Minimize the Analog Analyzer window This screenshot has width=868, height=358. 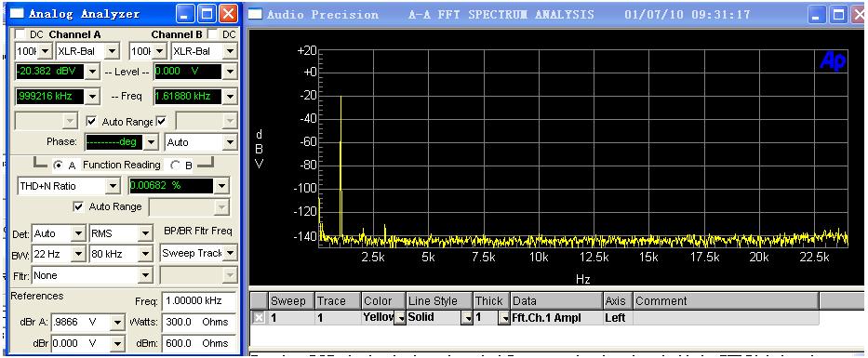[x=185, y=14]
